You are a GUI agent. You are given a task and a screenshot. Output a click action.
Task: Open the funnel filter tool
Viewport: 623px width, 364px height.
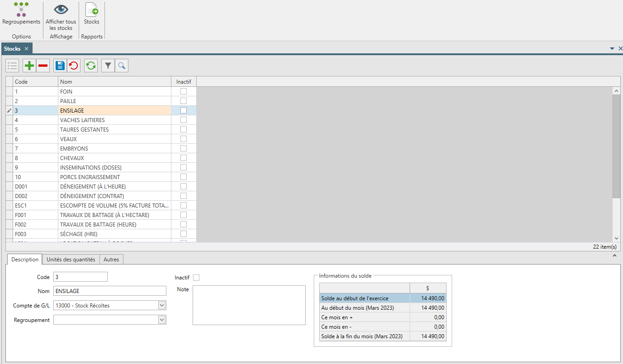point(108,66)
